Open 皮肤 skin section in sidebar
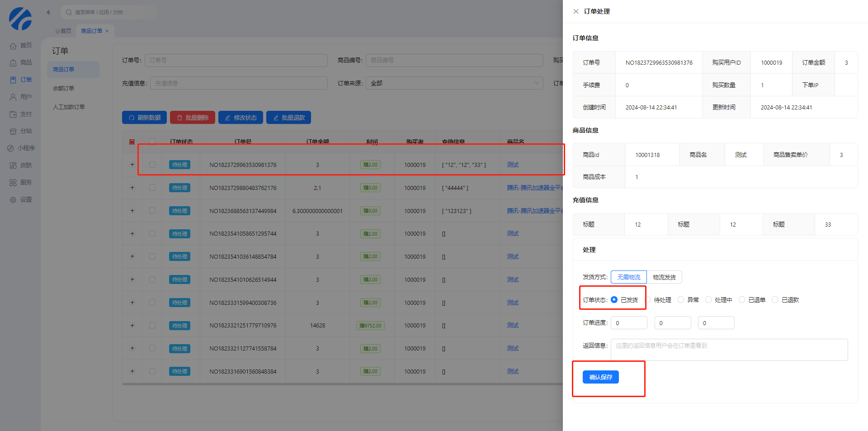The height and width of the screenshot is (431, 868). click(14, 166)
